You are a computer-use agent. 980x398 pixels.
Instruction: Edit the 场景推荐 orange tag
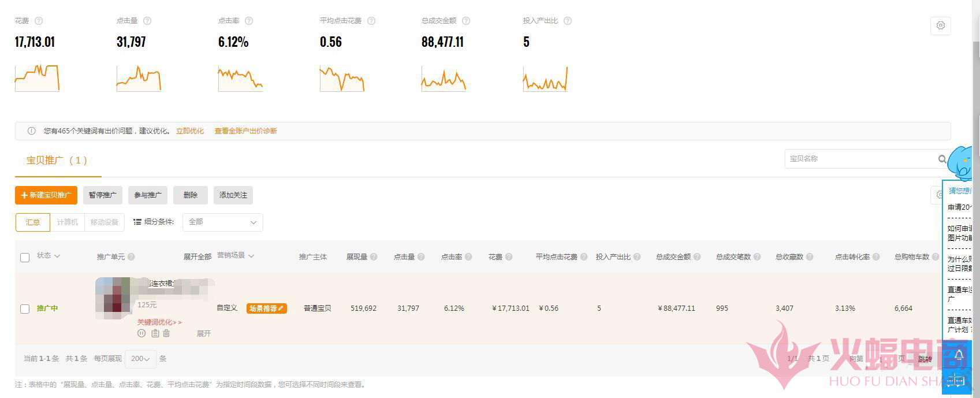pyautogui.click(x=266, y=308)
